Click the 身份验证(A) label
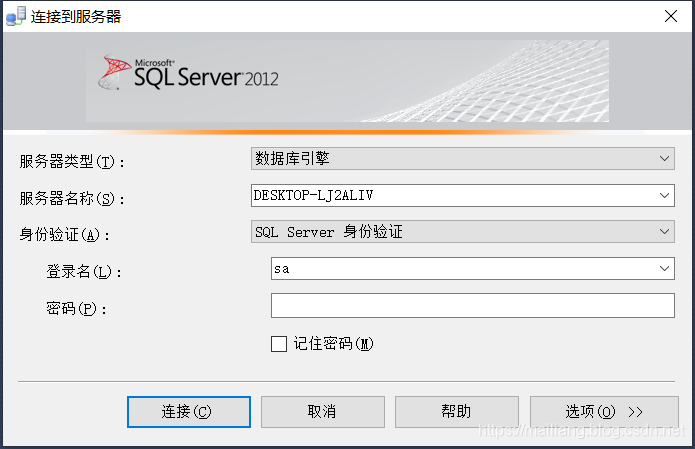695x449 pixels. coord(64,234)
